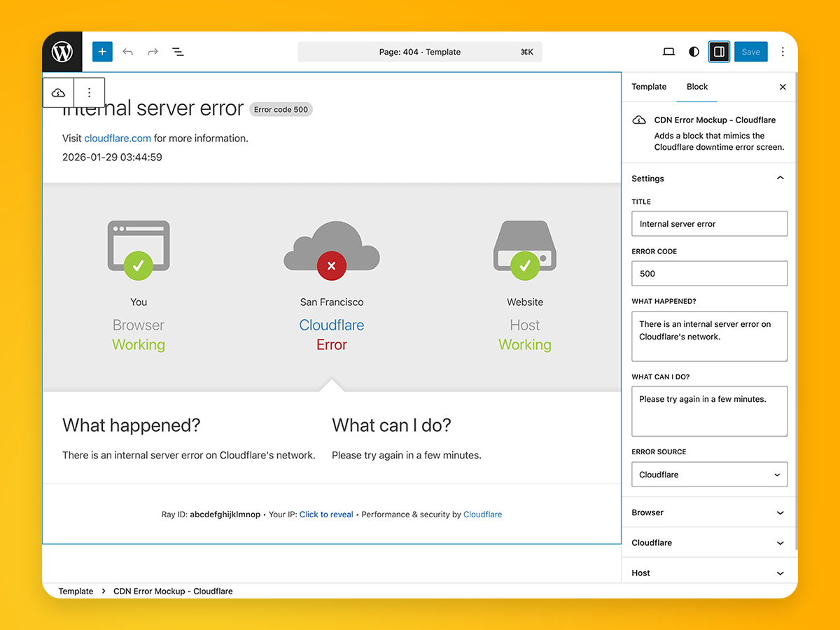This screenshot has width=840, height=630.
Task: Open the editor options kebab menu
Action: coord(783,52)
